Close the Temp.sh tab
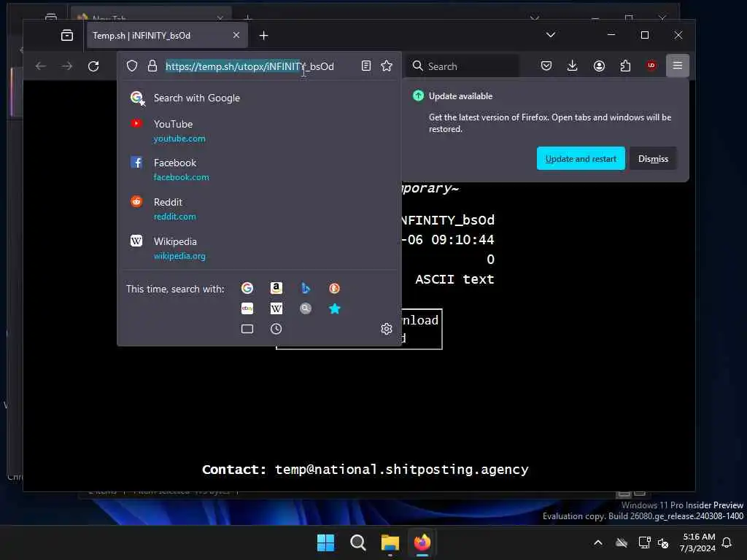The height and width of the screenshot is (560, 747). click(236, 35)
